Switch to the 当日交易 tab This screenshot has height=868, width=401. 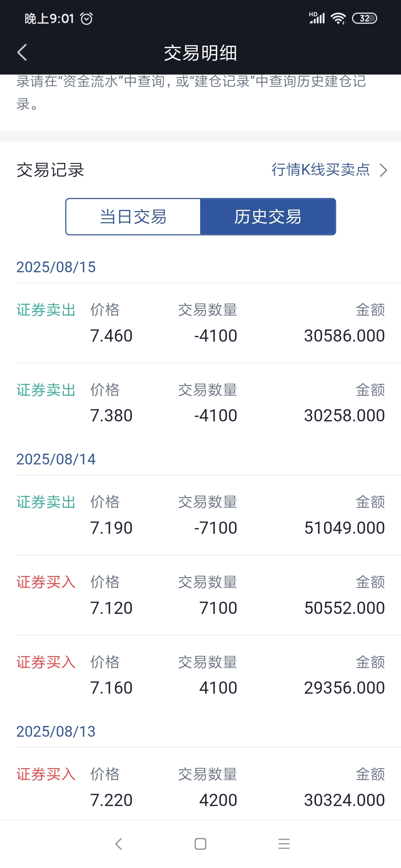[x=133, y=217]
